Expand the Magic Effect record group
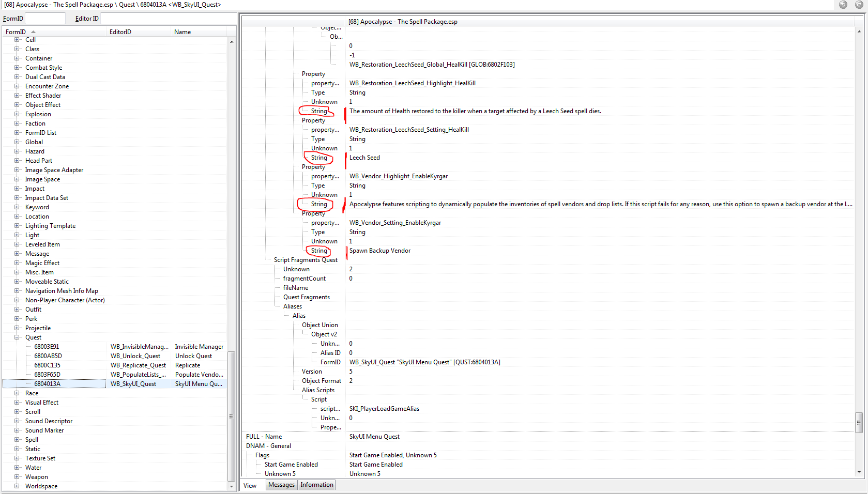The height and width of the screenshot is (494, 868). tap(17, 263)
